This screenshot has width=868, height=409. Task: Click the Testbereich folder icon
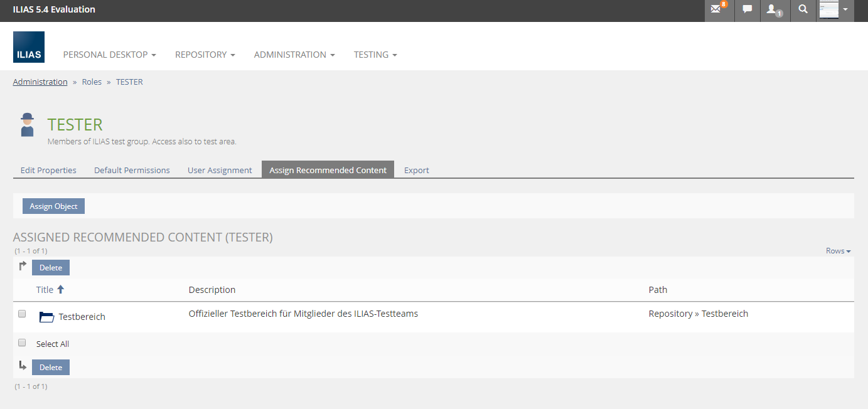[x=46, y=317]
